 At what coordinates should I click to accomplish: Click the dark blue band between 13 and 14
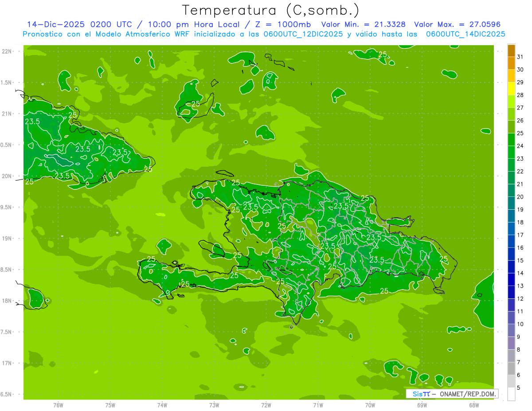point(511,280)
